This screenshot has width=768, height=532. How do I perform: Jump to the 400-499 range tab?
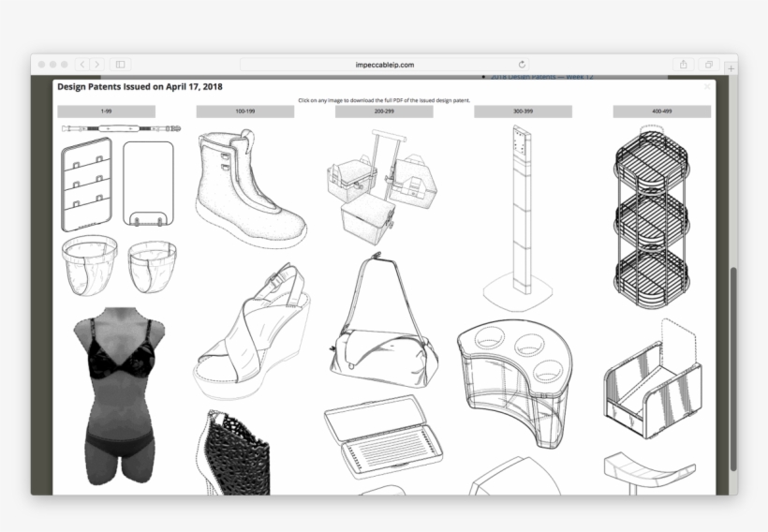point(661,111)
